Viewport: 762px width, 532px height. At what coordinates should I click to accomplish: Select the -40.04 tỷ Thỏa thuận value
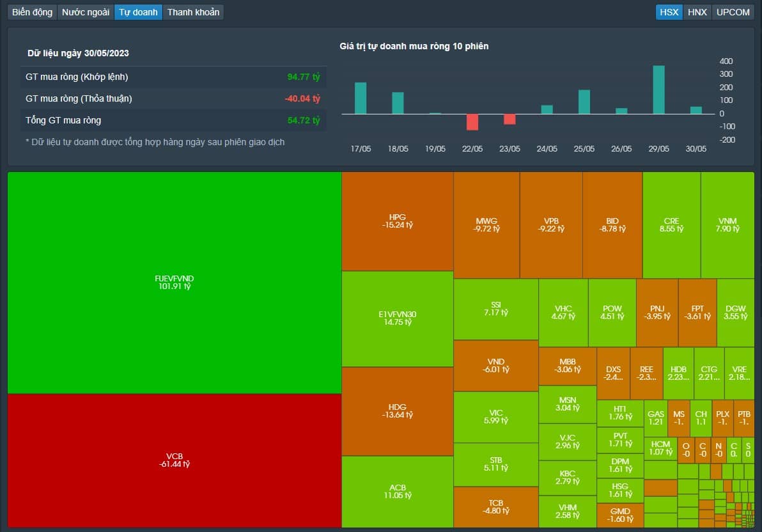pyautogui.click(x=302, y=98)
